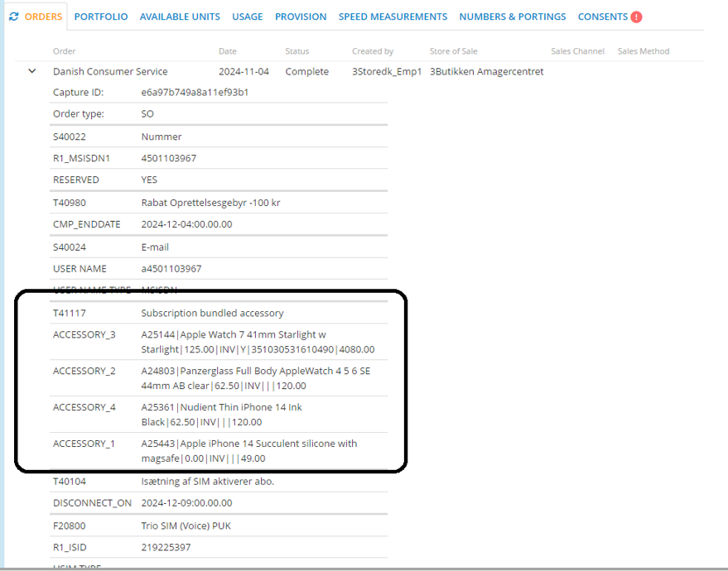Open the CONSENTS tab
The height and width of the screenshot is (571, 728).
(x=602, y=17)
